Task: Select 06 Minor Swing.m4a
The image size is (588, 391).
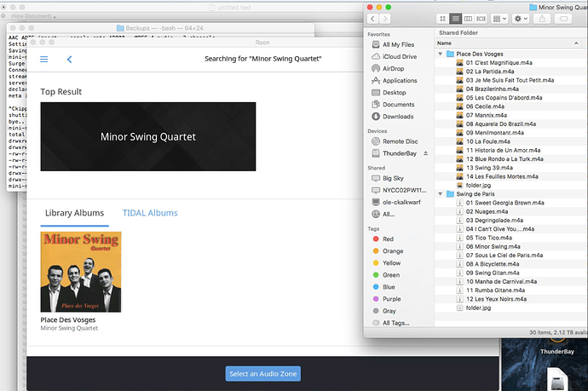Action: tap(511, 246)
